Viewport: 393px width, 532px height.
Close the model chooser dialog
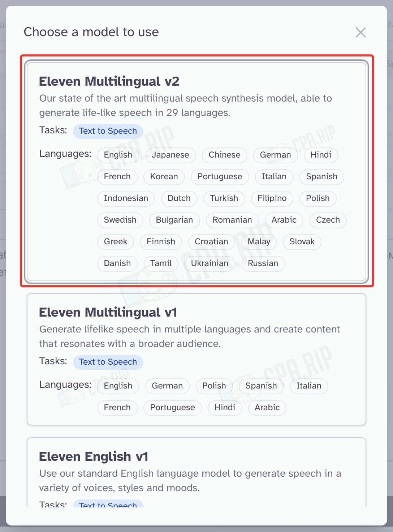[360, 33]
